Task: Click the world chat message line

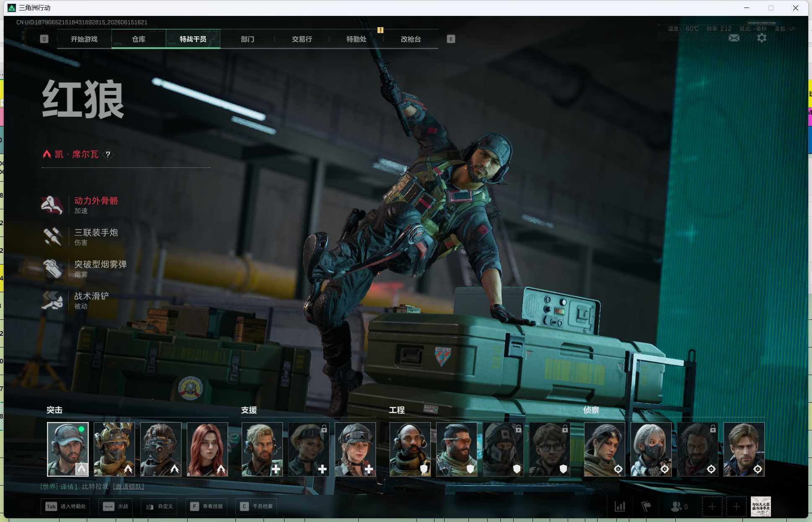Action: pyautogui.click(x=92, y=486)
